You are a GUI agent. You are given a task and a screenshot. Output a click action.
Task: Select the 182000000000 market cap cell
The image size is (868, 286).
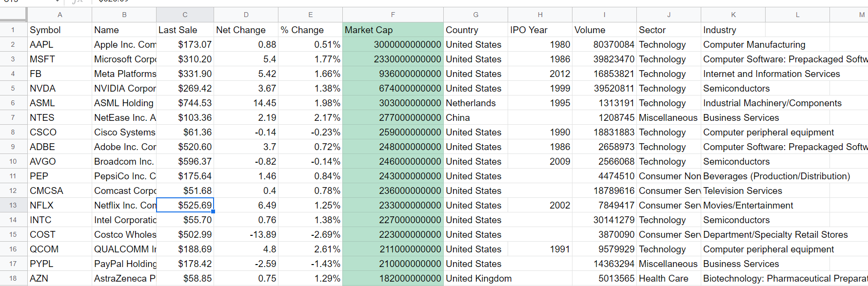(x=393, y=278)
